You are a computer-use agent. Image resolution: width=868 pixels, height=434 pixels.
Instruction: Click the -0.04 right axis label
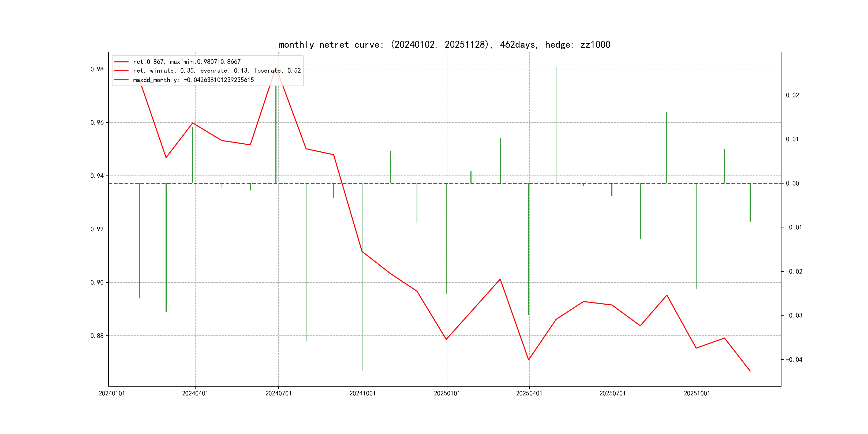coord(794,360)
